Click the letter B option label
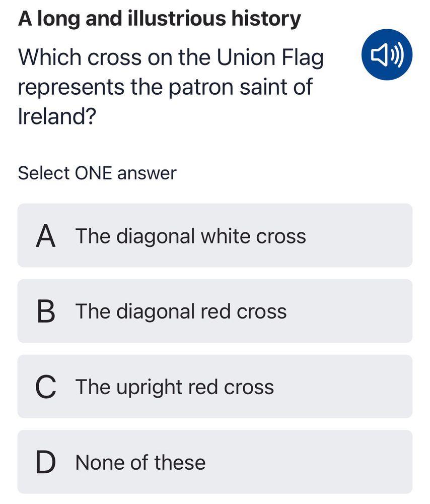This screenshot has height=504, width=430. 46,311
